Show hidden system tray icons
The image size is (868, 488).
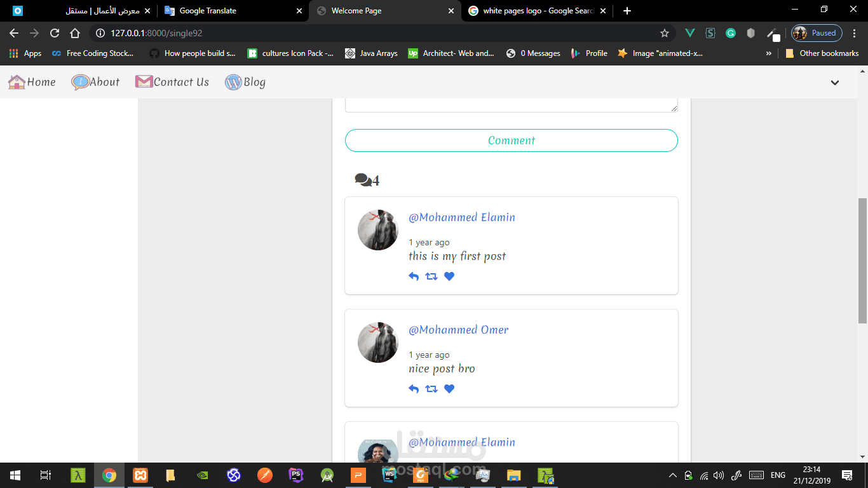[x=673, y=475]
